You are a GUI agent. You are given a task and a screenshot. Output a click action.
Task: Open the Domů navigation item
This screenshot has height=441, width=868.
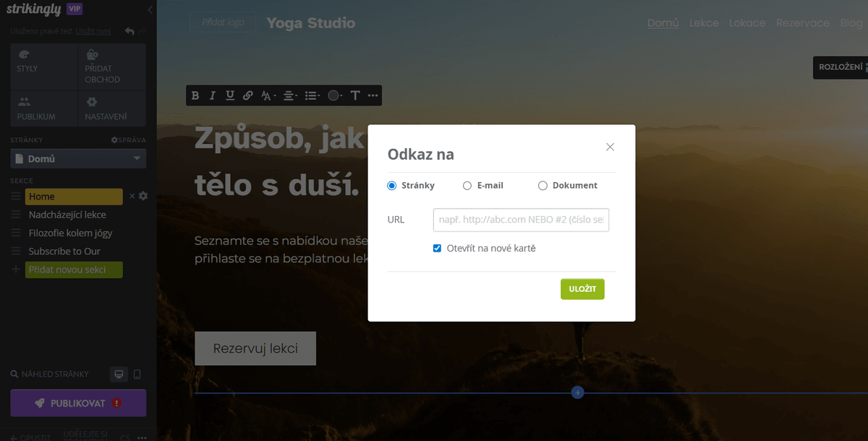663,23
